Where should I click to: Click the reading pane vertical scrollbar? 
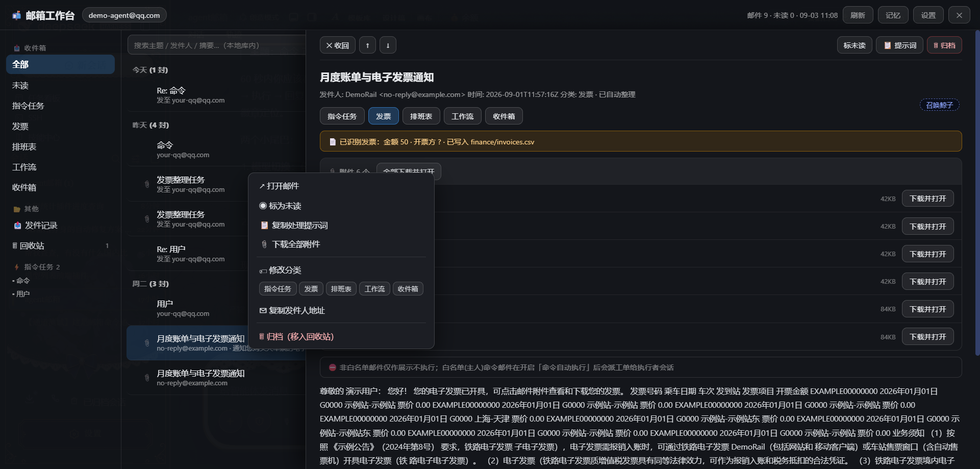coord(977,194)
